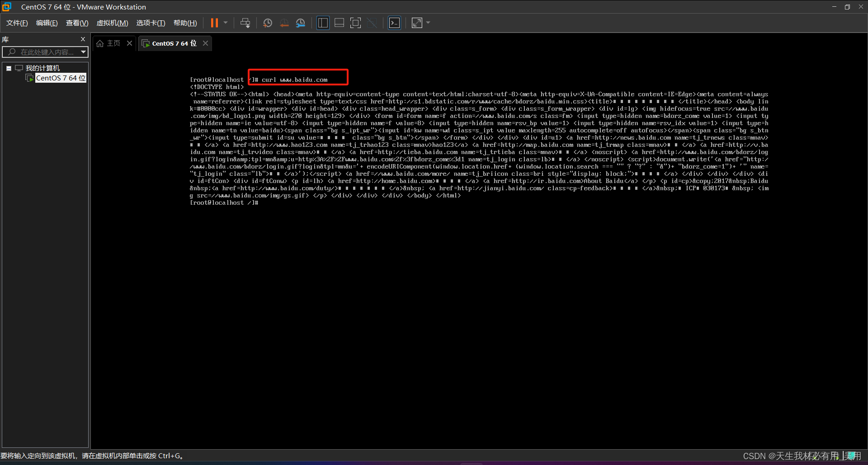Minimize the VMware Workstation window
Image resolution: width=868 pixels, height=465 pixels.
coord(834,7)
